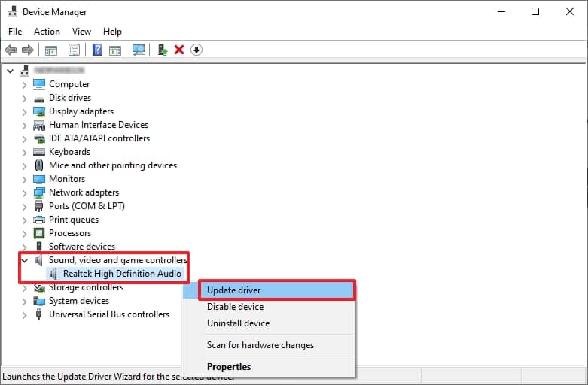The image size is (588, 385).
Task: Select IDE ATA/ATAPI controllers row text
Action: point(99,138)
